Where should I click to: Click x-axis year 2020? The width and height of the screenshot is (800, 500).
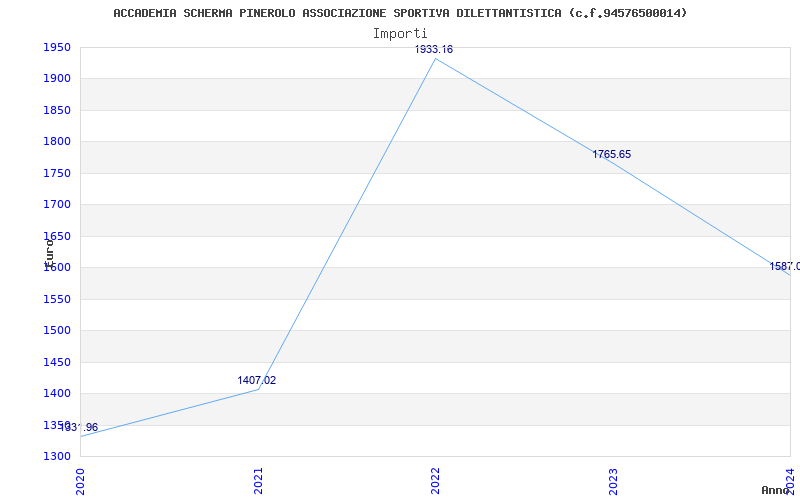coord(81,481)
